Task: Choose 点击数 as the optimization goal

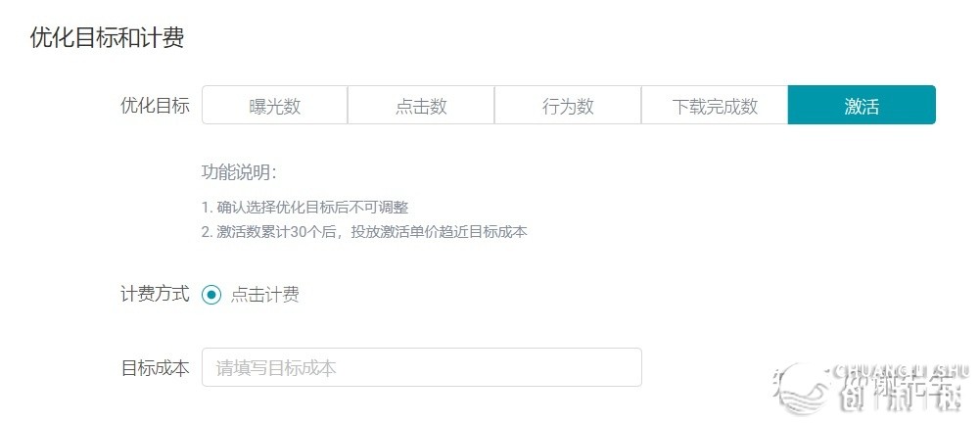Action: point(421,106)
